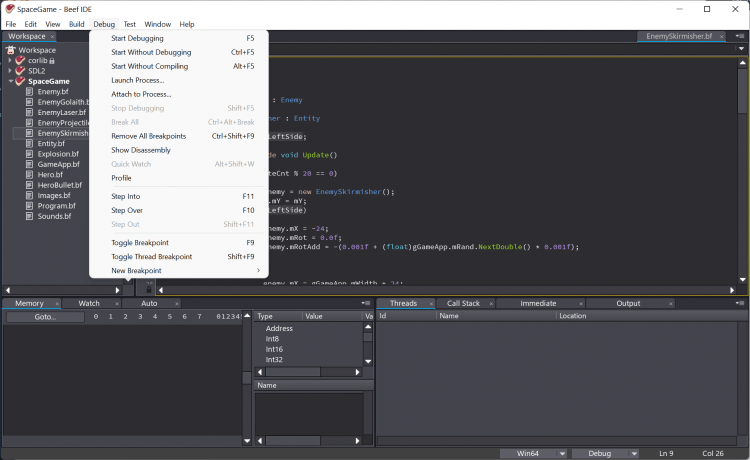Open GameApp.bf in the workspace tree
Image resolution: width=750 pixels, height=460 pixels.
tap(58, 164)
